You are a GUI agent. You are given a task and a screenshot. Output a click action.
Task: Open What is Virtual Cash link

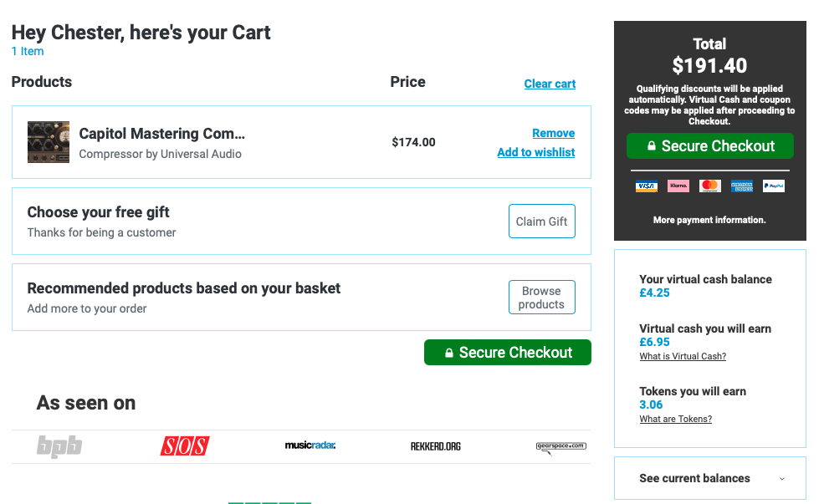tap(683, 356)
